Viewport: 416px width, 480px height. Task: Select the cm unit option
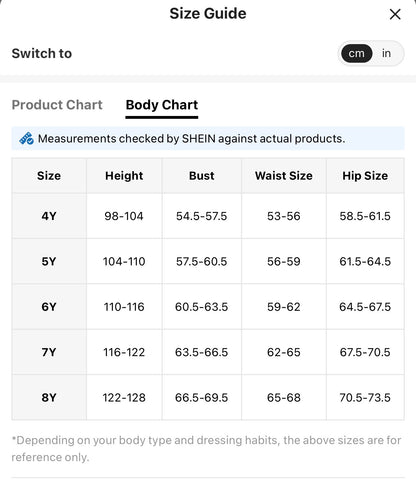click(x=356, y=53)
